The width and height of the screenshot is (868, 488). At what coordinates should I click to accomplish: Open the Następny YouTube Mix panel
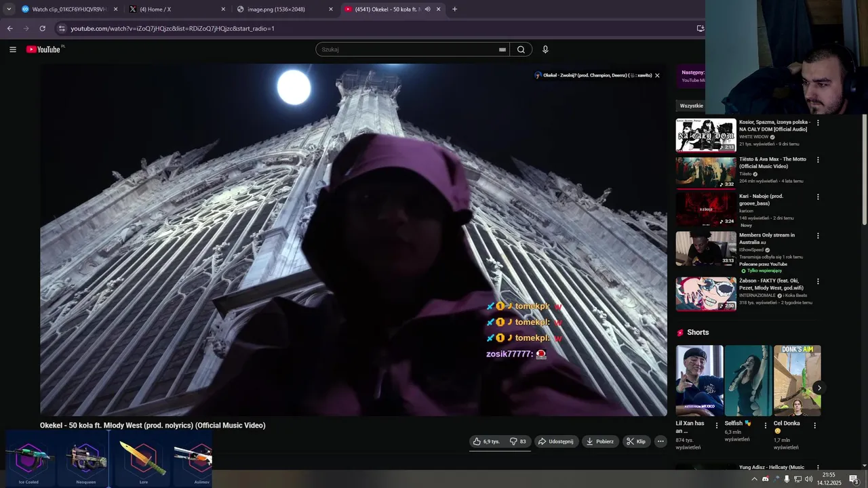tap(691, 76)
